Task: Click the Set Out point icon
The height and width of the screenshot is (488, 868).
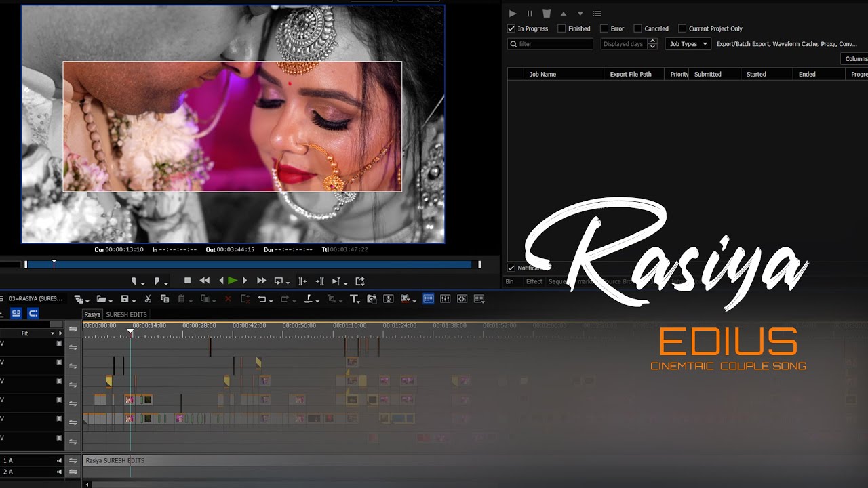Action: click(x=157, y=281)
